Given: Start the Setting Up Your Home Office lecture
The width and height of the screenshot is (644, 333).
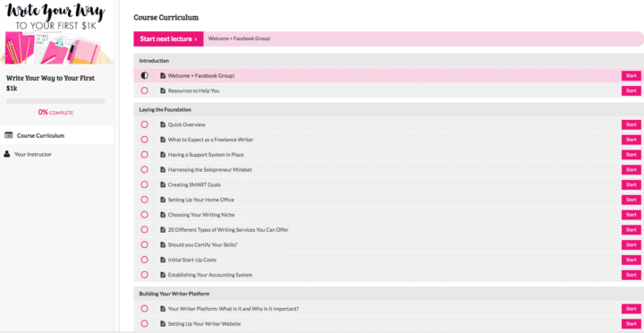Looking at the screenshot, I should pyautogui.click(x=631, y=200).
